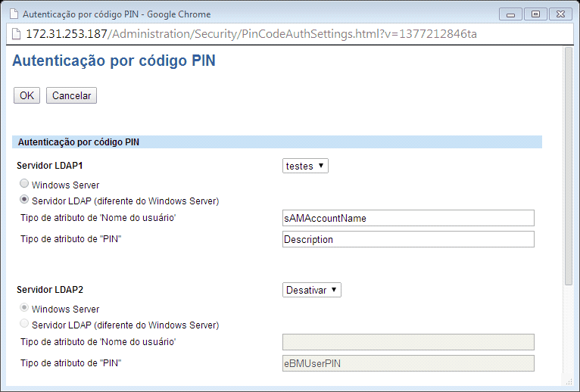Click the Cancelar button
The image size is (580, 392).
pyautogui.click(x=71, y=95)
